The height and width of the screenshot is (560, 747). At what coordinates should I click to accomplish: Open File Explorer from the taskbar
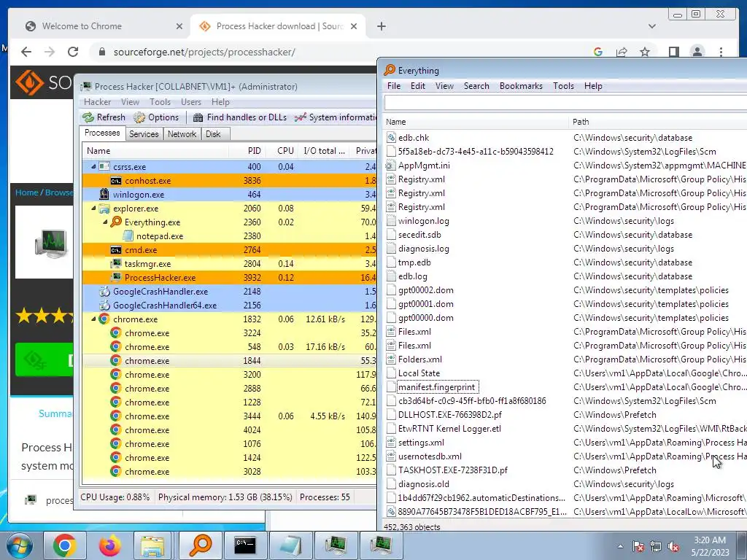click(x=152, y=545)
